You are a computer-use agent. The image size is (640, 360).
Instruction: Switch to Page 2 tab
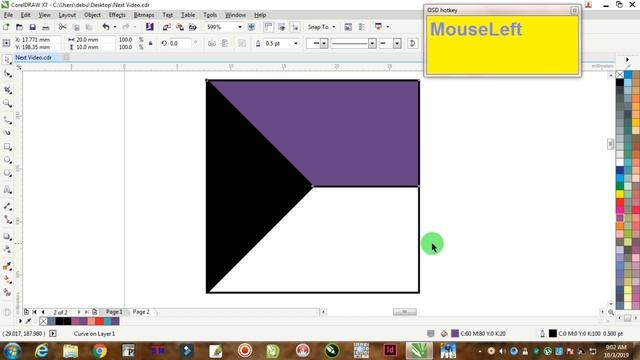coord(141,312)
